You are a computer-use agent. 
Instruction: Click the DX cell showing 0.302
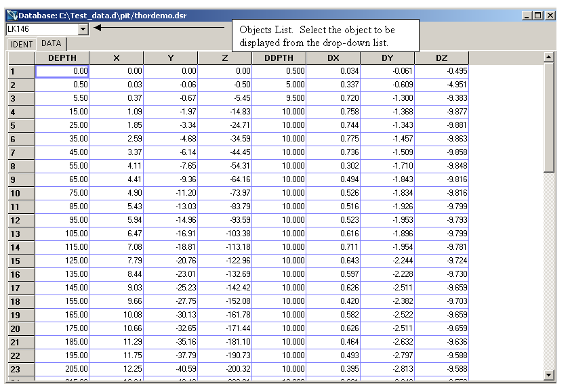333,166
